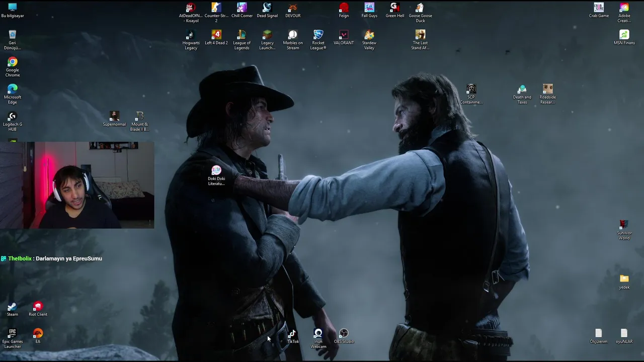Open the Ölçülerim text file
Viewport: 644px width, 362px height.
pyautogui.click(x=599, y=336)
